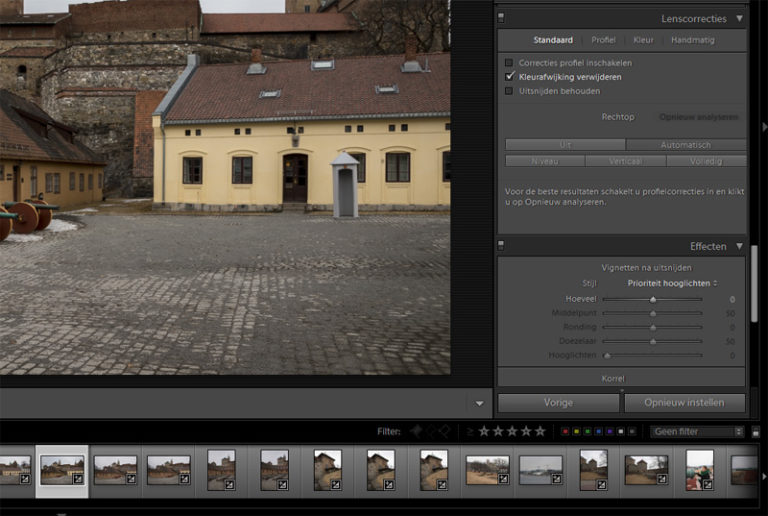The width and height of the screenshot is (768, 516).
Task: Filter by green color label
Action: [x=587, y=431]
